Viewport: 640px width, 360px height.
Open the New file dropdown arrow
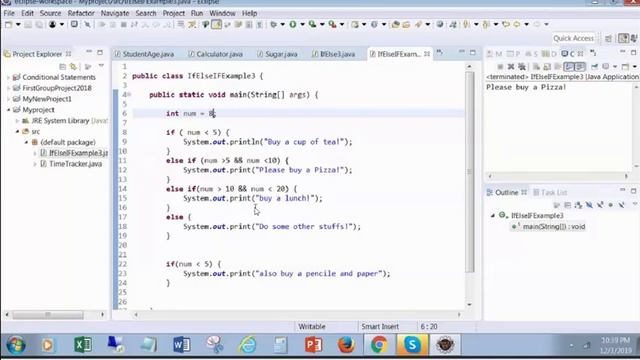coord(18,24)
